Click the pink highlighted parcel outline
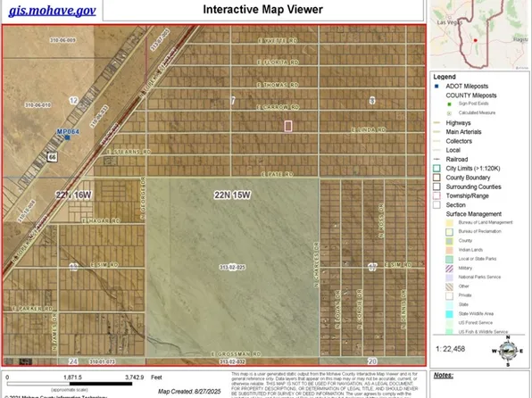This screenshot has height=398, width=532. pyautogui.click(x=288, y=126)
